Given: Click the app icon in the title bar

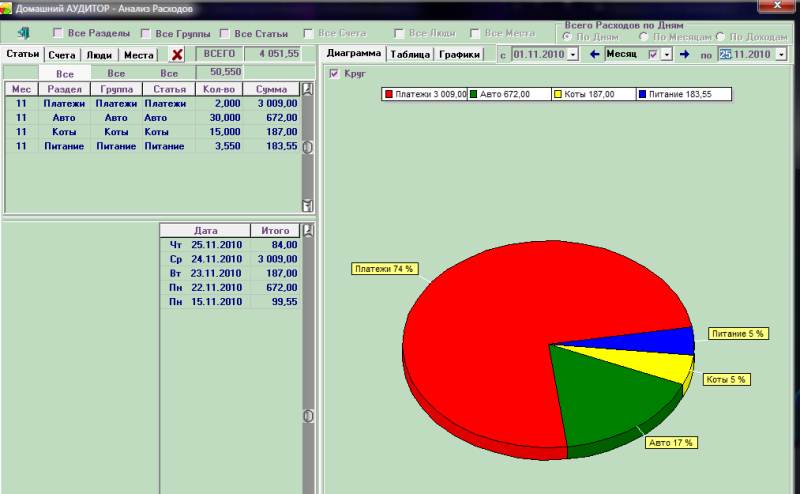Looking at the screenshot, I should (x=7, y=7).
